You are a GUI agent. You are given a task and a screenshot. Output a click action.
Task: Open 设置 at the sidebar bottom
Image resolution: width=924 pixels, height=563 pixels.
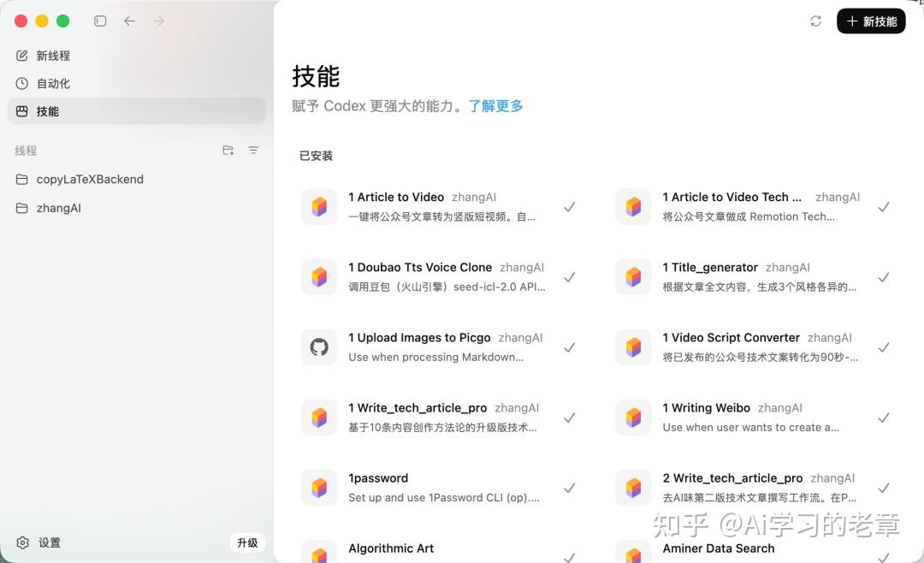[38, 542]
